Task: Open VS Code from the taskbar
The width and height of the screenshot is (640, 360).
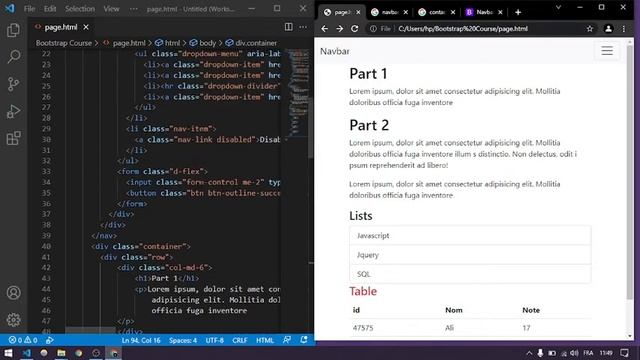Action: click(27, 353)
